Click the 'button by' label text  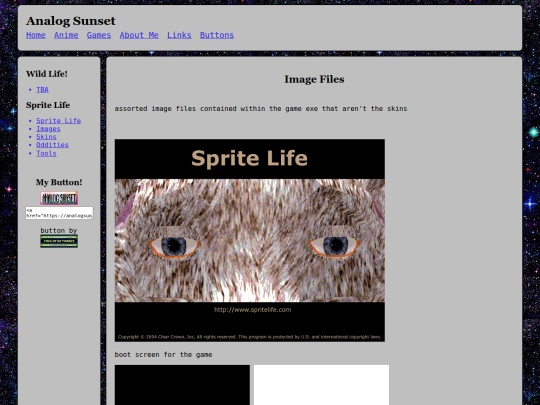point(59,230)
